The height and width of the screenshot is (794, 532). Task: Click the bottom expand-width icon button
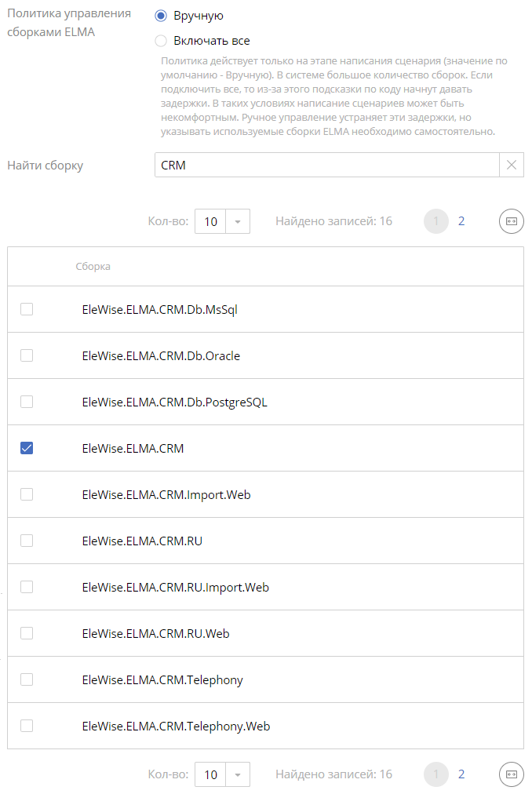pyautogui.click(x=512, y=774)
